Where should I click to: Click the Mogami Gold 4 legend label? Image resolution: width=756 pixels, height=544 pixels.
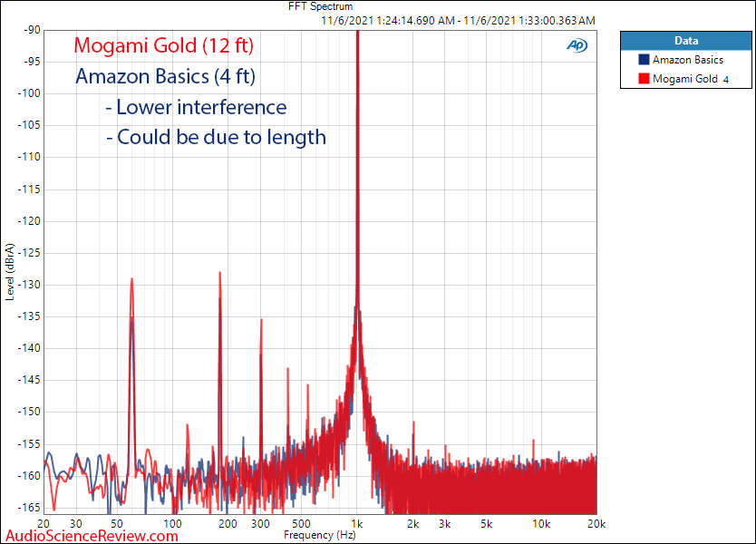(x=691, y=79)
